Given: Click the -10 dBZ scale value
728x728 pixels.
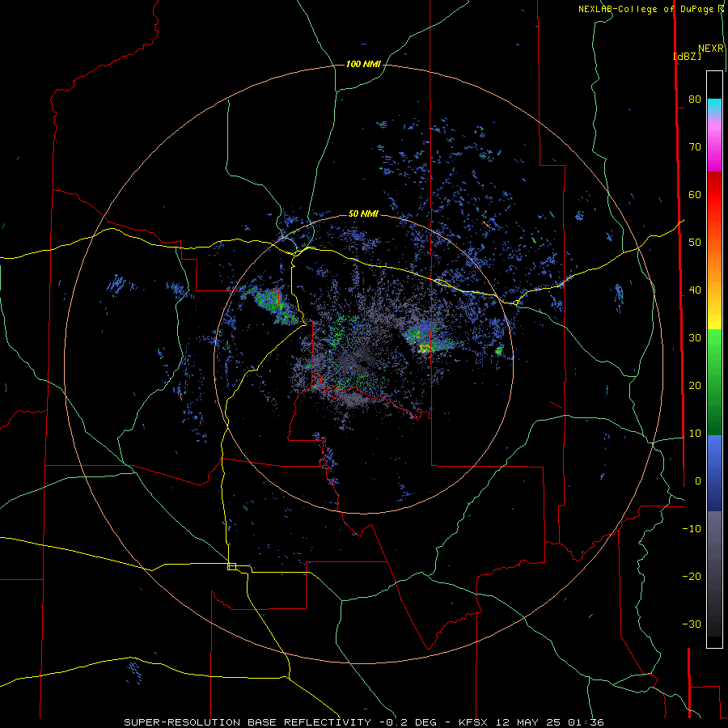Looking at the screenshot, I should click(x=692, y=529).
